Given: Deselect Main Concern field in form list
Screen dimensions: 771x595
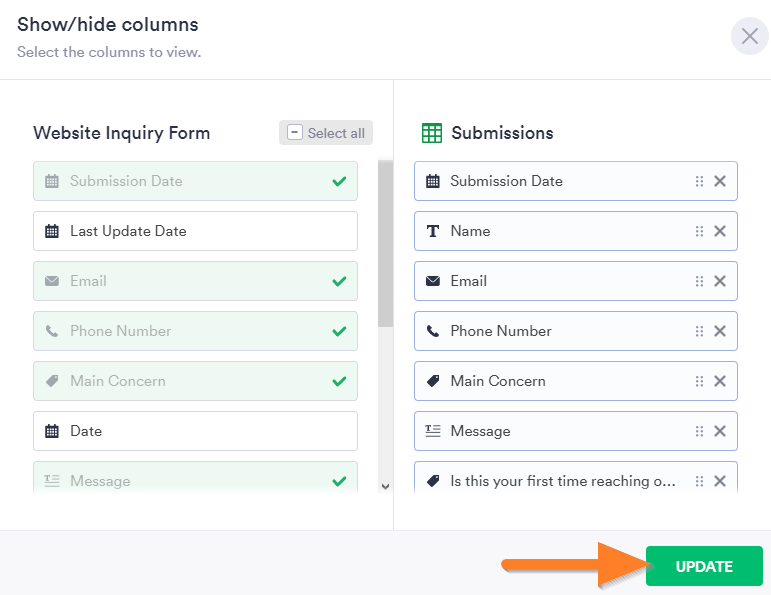Looking at the screenshot, I should (x=195, y=381).
